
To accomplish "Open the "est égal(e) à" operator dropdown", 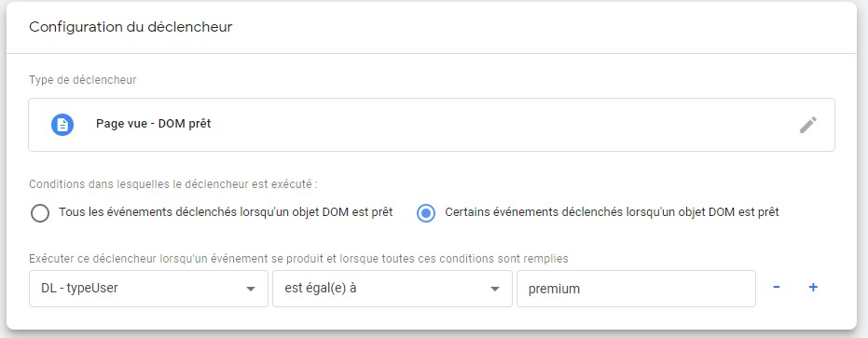I will pos(392,289).
